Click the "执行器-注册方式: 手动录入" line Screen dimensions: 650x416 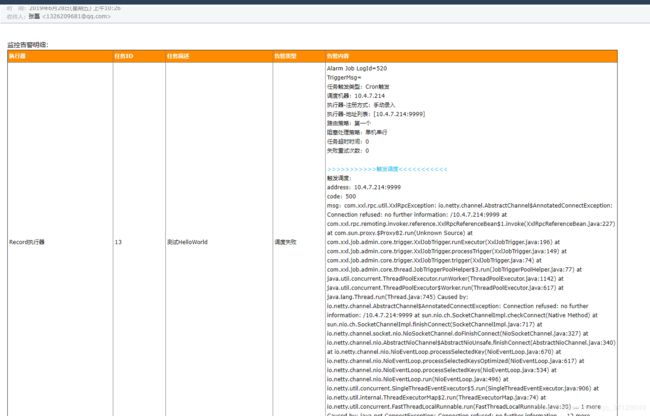pyautogui.click(x=361, y=105)
